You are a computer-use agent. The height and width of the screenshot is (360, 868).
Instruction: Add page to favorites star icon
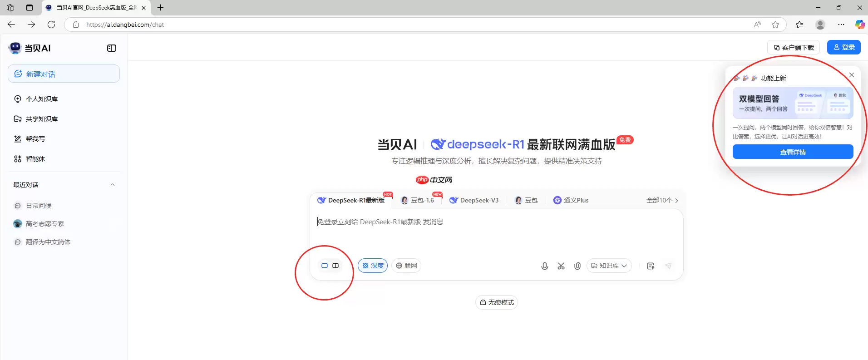(775, 25)
